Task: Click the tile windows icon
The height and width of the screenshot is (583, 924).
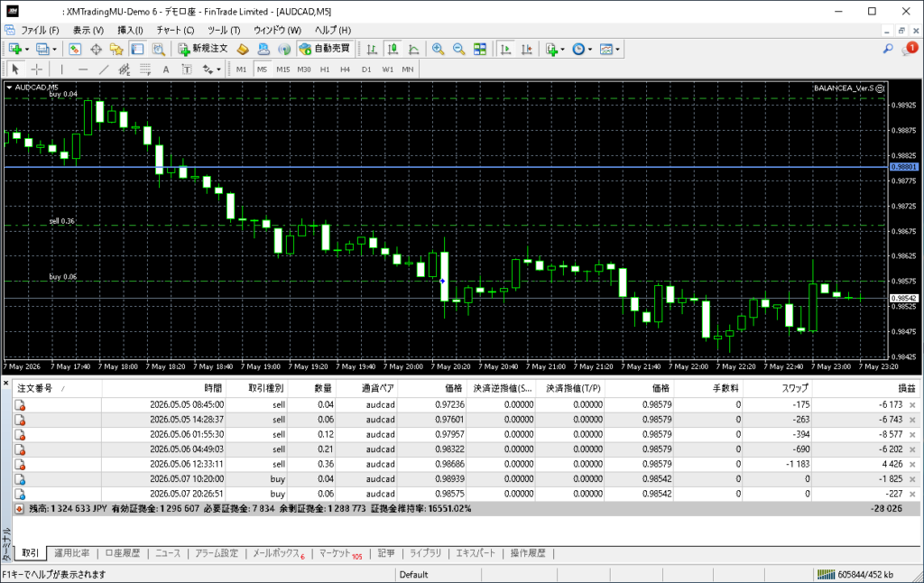Action: pos(480,49)
